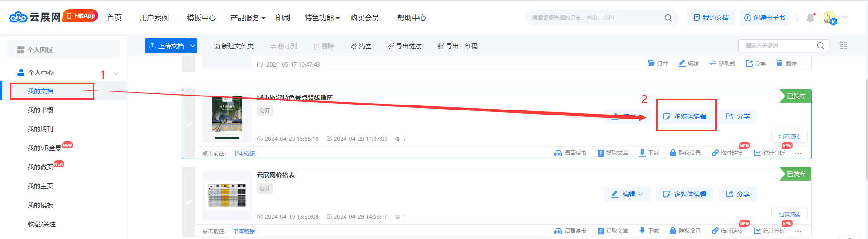Open 统计分析 for 城市旅游特色景点路线指南

point(770,153)
